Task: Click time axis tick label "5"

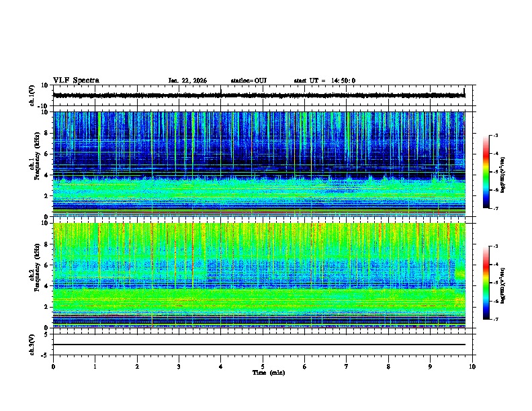Action: [x=263, y=367]
